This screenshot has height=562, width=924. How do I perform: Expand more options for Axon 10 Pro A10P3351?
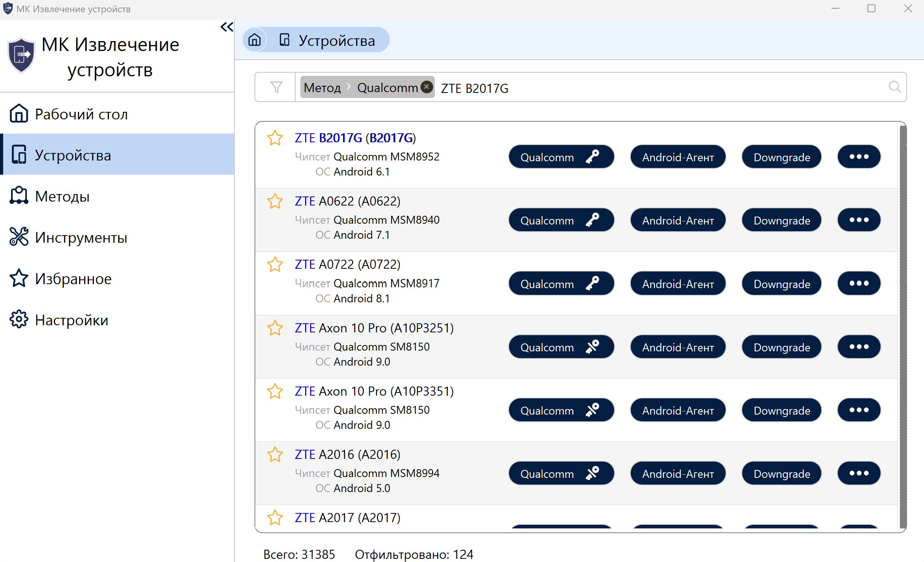859,410
